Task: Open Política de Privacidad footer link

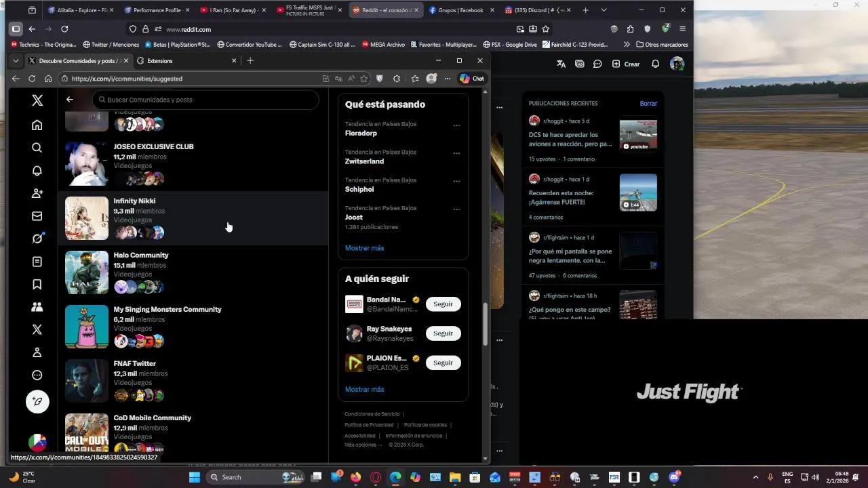Action: [369, 425]
